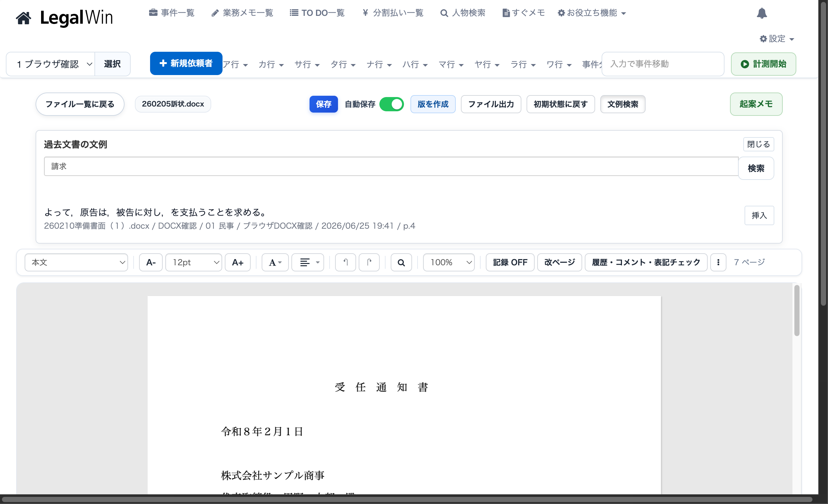Open the notification bell

761,14
